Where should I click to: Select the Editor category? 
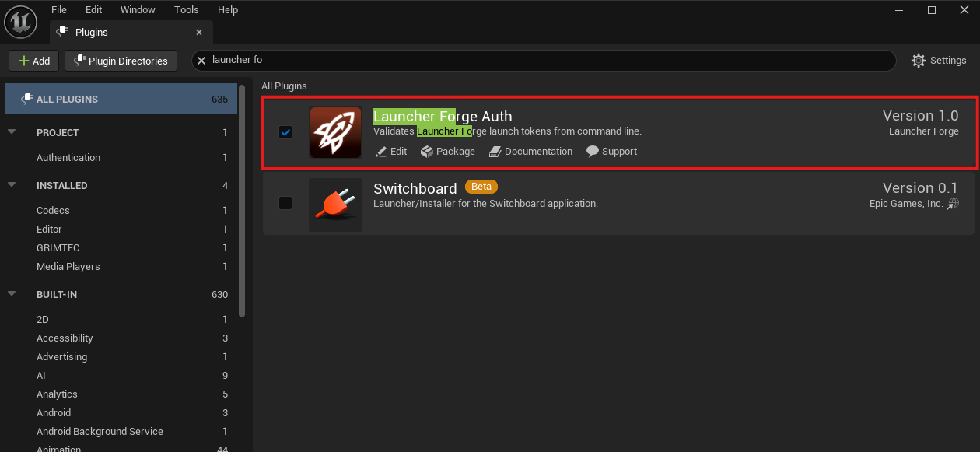[x=121, y=230]
